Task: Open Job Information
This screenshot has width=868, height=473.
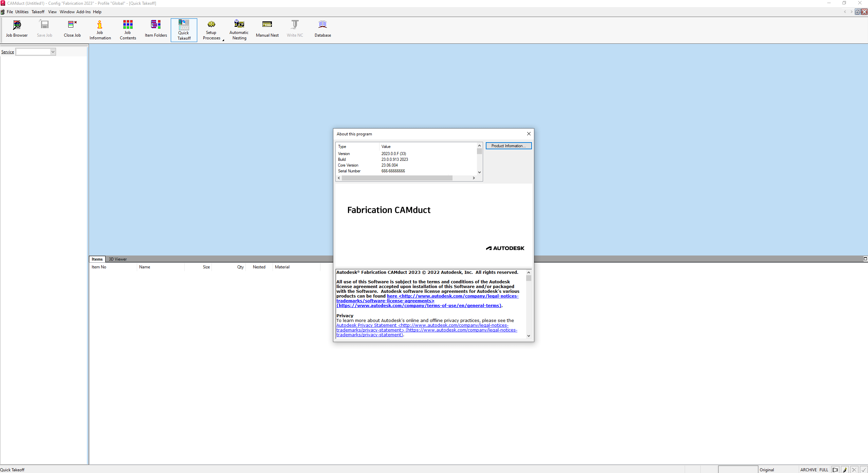Action: coord(100,30)
